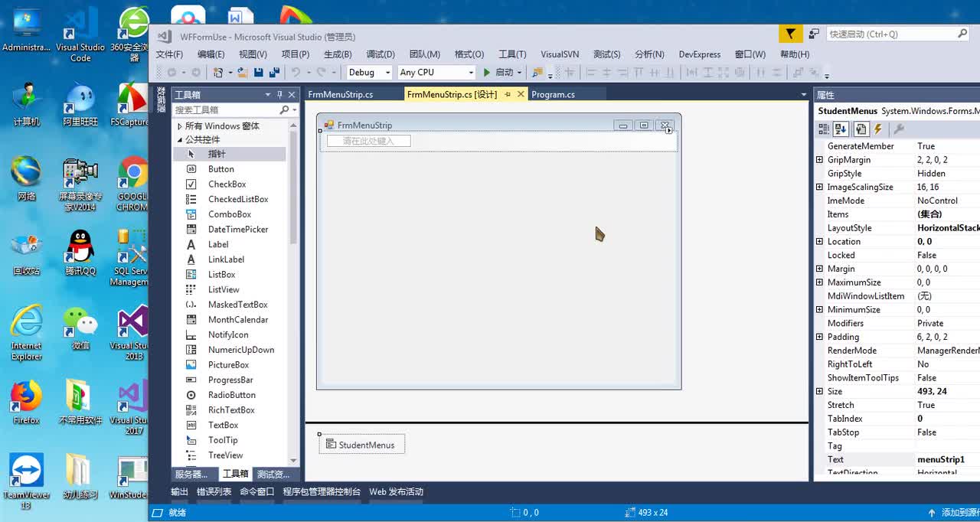Image resolution: width=980 pixels, height=522 pixels.
Task: Choose MonthCalendar from the toolbox
Action: click(237, 320)
